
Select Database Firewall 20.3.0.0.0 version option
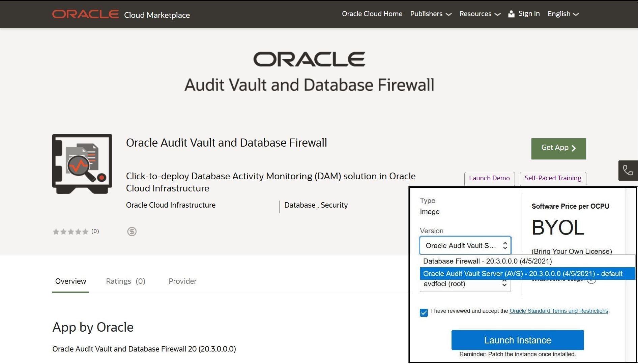(487, 261)
